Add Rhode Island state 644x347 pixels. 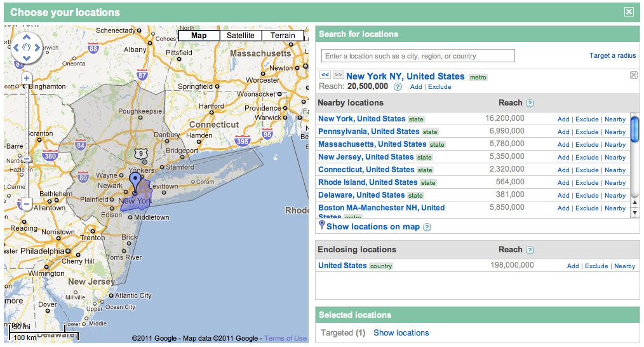pos(563,183)
